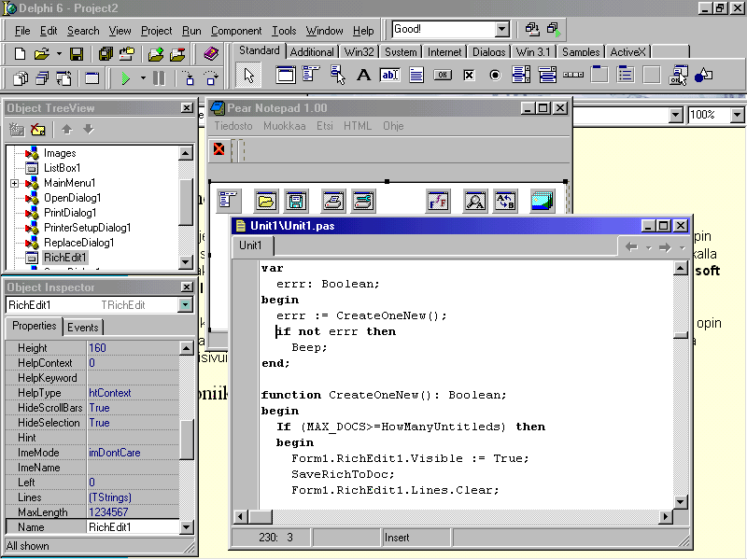747x560 pixels.
Task: Open the Name property dropdown arrow
Action: 186,527
